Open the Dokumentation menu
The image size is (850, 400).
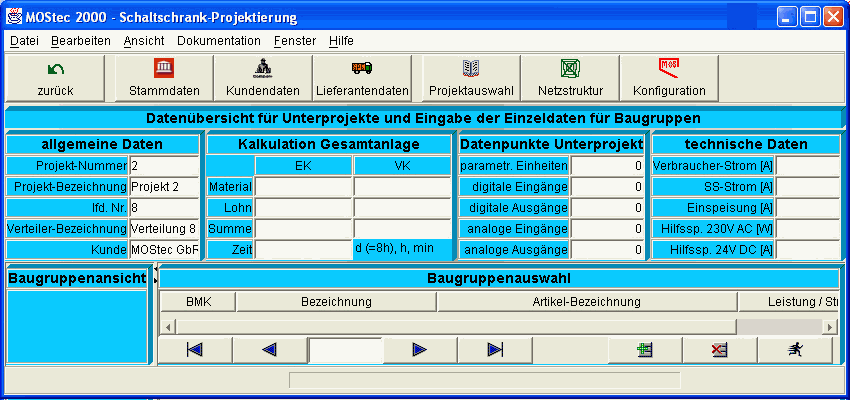pos(218,41)
